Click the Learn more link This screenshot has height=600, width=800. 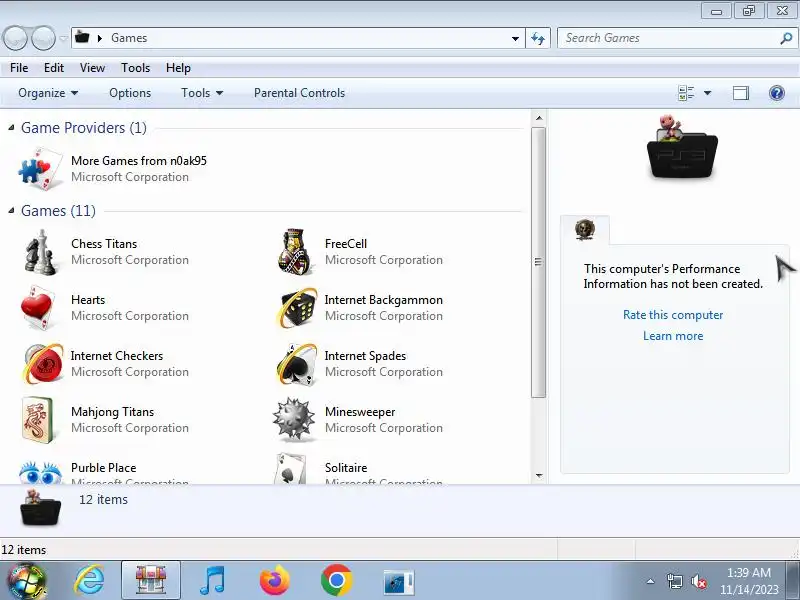click(x=673, y=336)
